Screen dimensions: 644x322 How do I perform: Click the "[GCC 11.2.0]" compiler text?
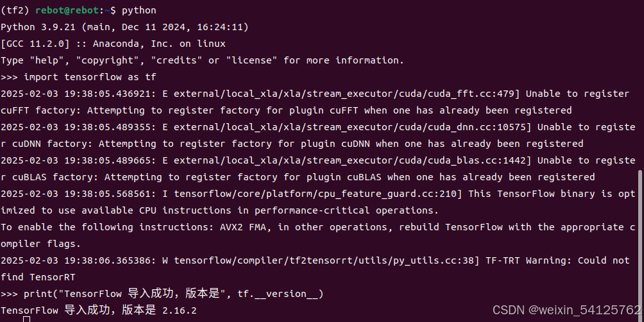pyautogui.click(x=35, y=44)
